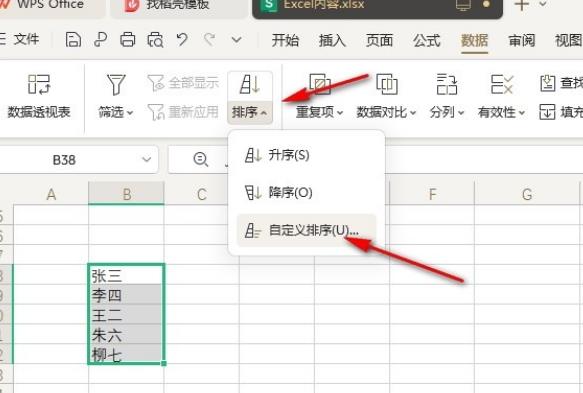The width and height of the screenshot is (583, 393).
Task: Select the 数据 ribbon tab
Action: [x=474, y=40]
